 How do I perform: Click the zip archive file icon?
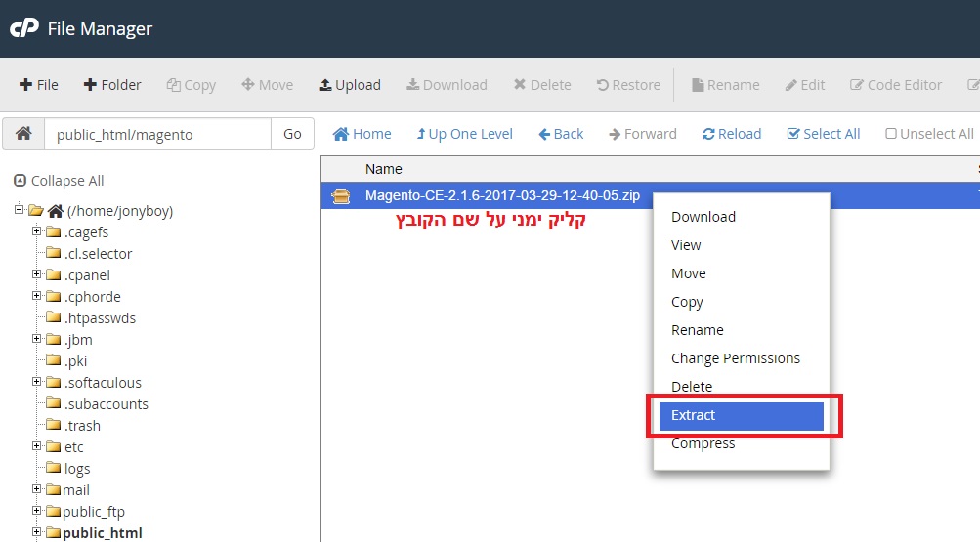[x=341, y=196]
